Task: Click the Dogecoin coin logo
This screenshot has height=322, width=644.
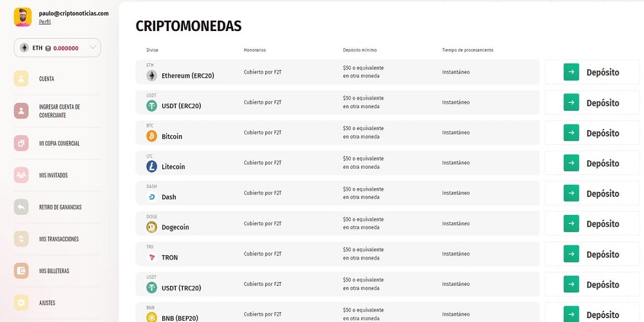Action: pyautogui.click(x=151, y=227)
